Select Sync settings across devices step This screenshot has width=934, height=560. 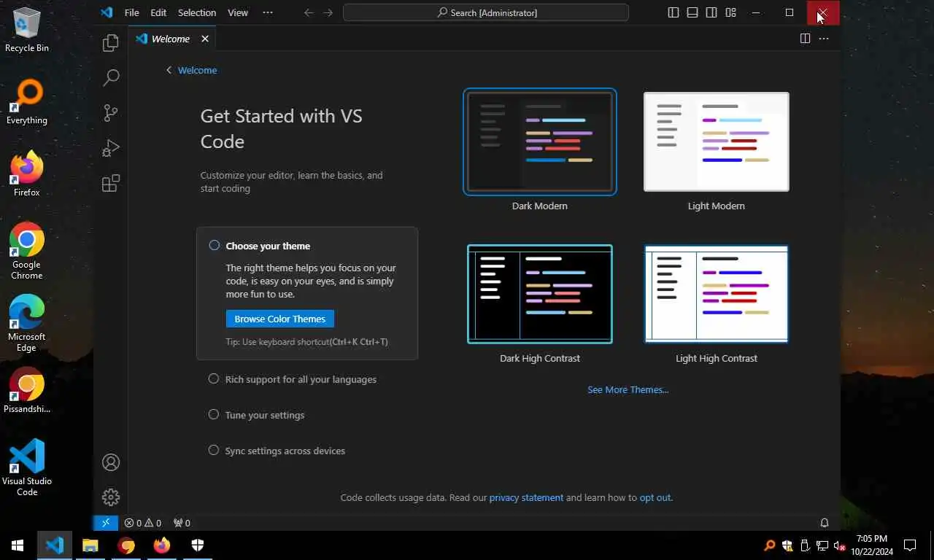[x=285, y=451]
